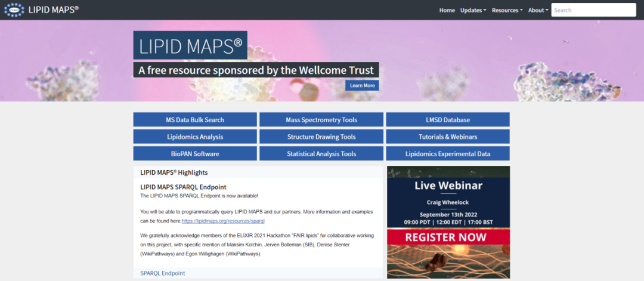Click the Craig Wheelock speaker name

coord(448,202)
